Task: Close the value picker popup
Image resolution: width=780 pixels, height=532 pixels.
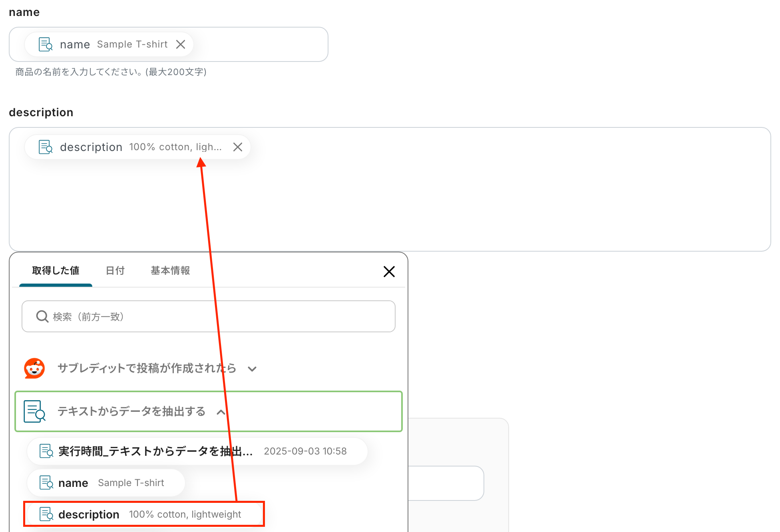Action: (389, 272)
